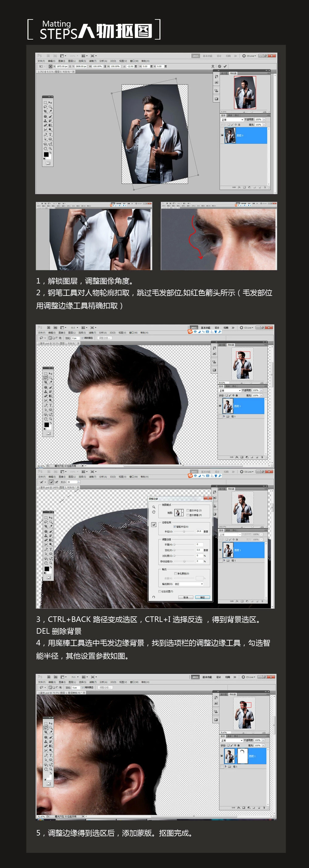Screen dimensions: 309x868
Task: Zoom magnifier icon inside 调整边缘 dialog
Action: [154, 507]
